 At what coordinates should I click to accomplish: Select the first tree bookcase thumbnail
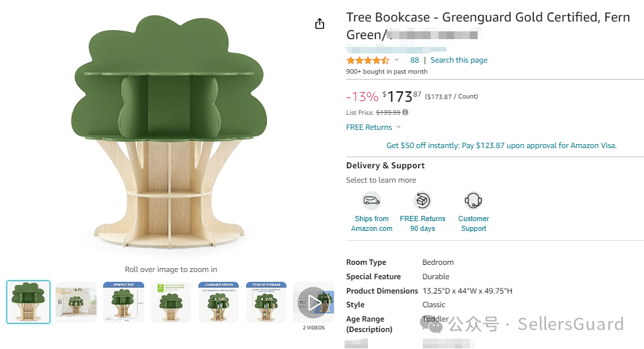pos(28,302)
